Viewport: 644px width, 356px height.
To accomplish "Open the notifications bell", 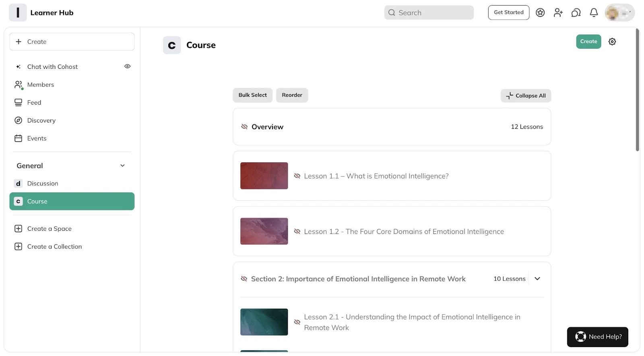I will [594, 12].
